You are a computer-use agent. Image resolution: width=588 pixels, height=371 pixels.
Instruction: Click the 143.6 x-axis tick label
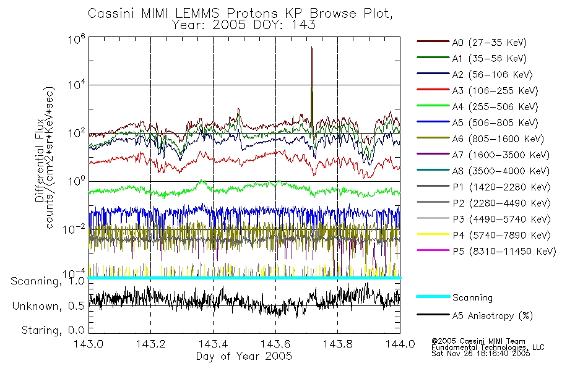(275, 344)
